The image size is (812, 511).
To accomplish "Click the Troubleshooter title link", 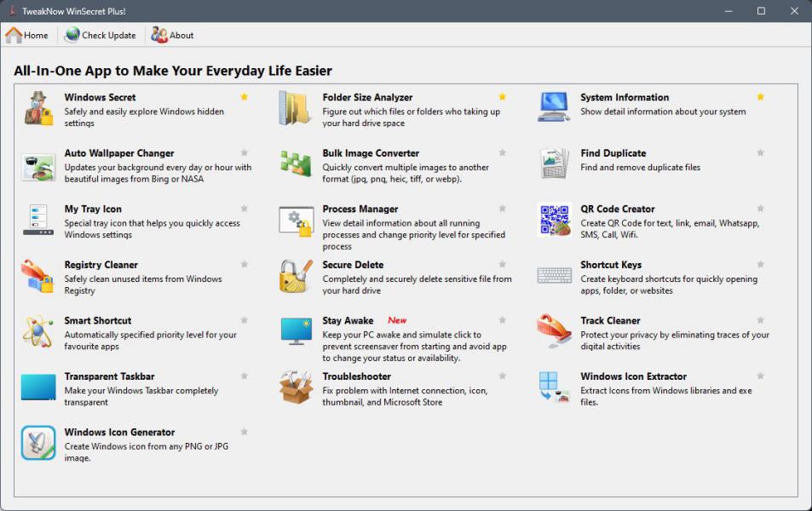I will (x=357, y=376).
